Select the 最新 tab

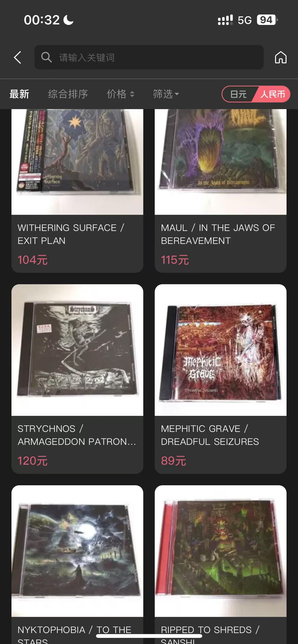19,94
